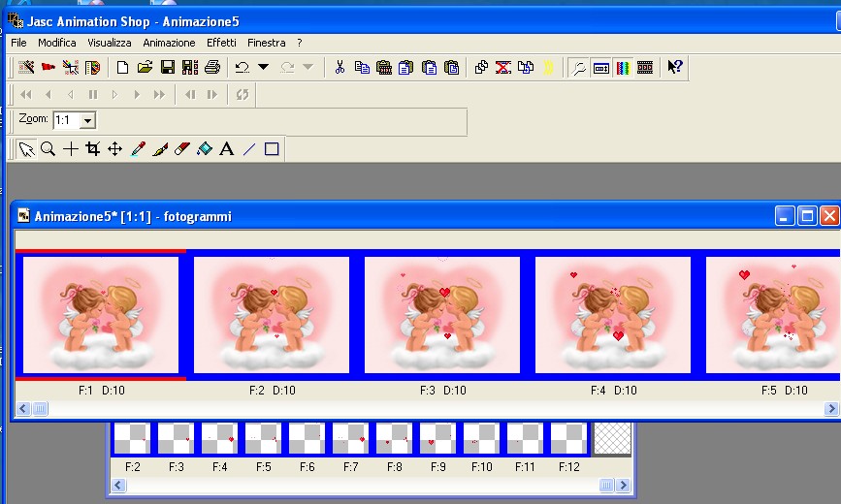Save the animation with floppy icon
Viewport: 841px width, 504px height.
(x=168, y=67)
